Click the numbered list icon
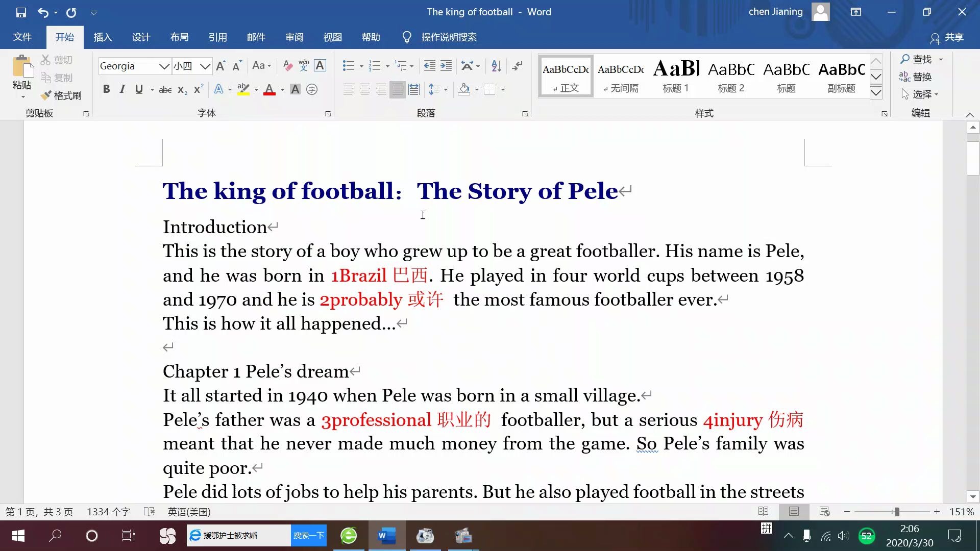Image resolution: width=980 pixels, height=551 pixels. 375,66
